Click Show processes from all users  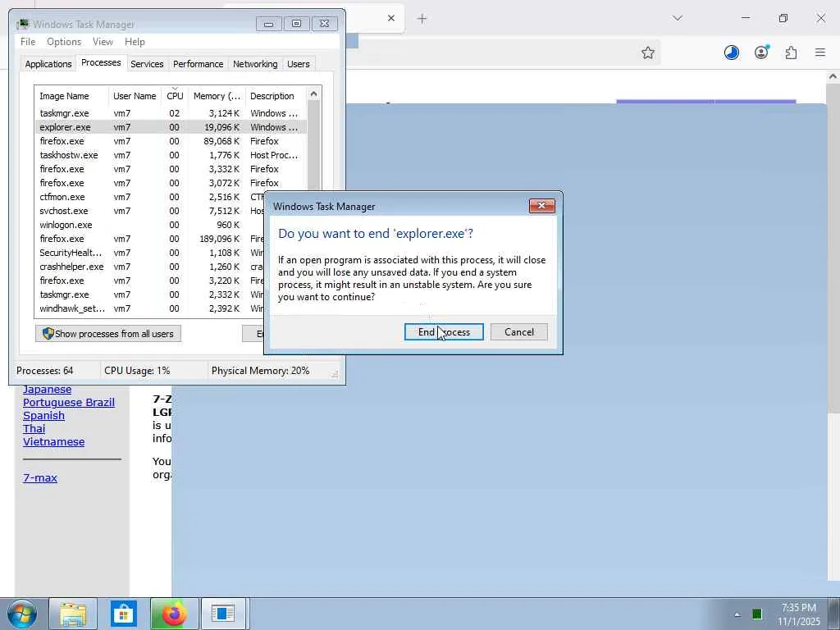click(x=108, y=333)
